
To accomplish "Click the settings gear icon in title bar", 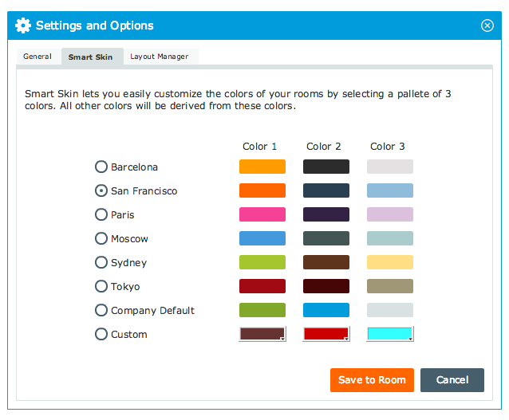I will (23, 26).
